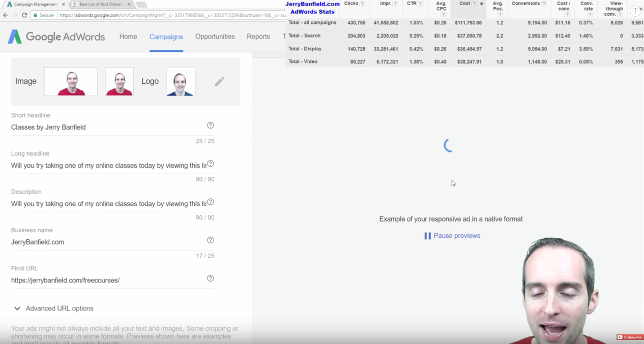Switch to Best List of Paid Online tab

click(101, 5)
